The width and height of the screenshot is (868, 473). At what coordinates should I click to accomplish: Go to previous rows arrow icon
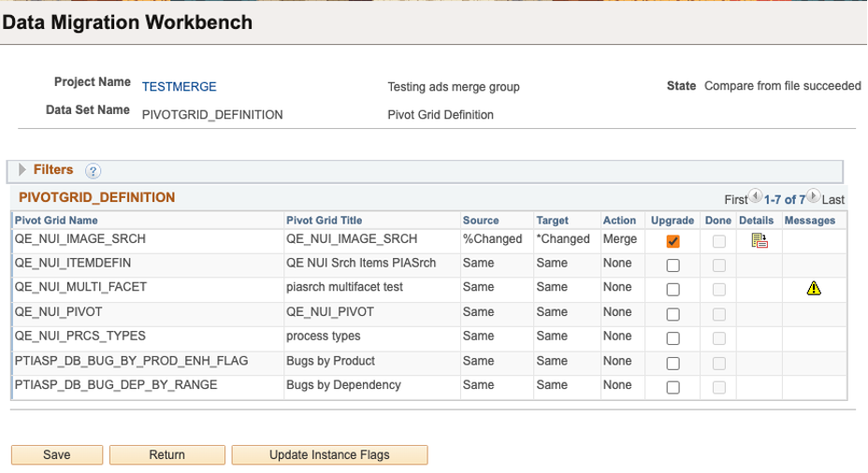(x=756, y=197)
